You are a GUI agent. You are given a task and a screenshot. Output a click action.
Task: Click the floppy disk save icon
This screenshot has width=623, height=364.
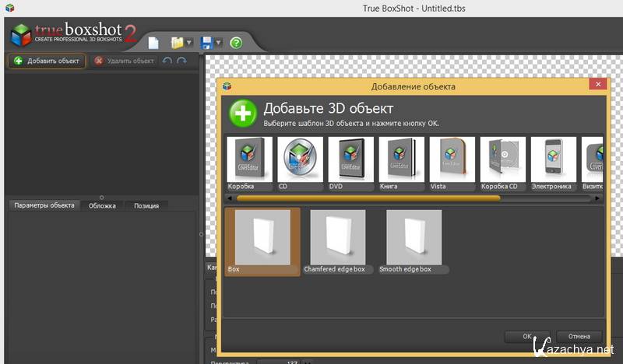206,42
